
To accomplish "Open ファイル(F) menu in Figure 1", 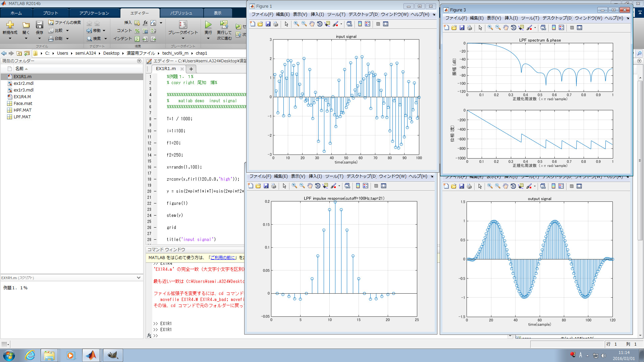I will coord(262,14).
